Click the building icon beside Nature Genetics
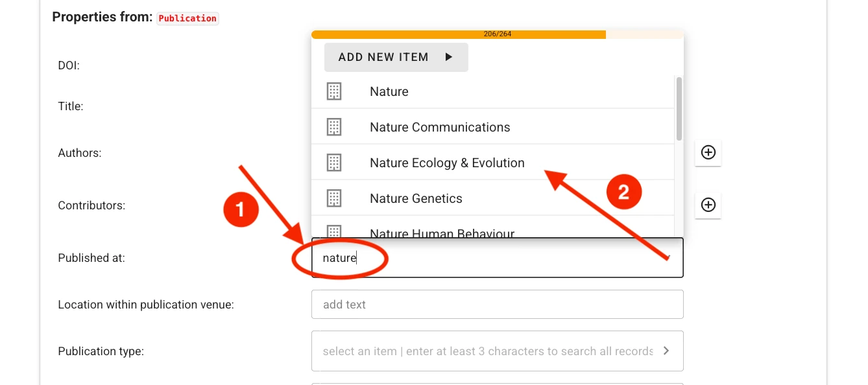The width and height of the screenshot is (868, 385). (333, 198)
